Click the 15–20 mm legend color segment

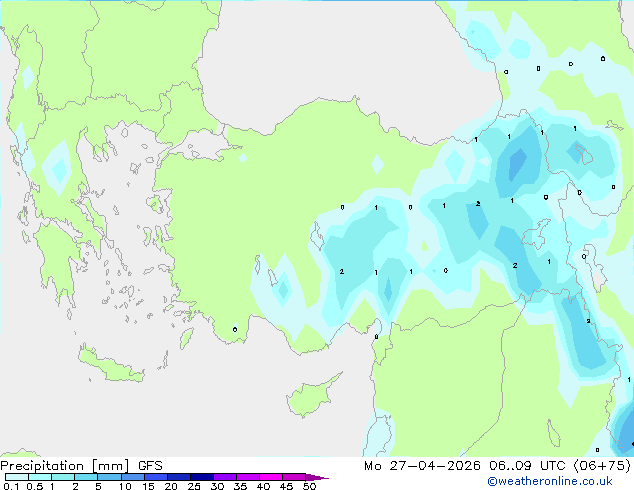155,477
